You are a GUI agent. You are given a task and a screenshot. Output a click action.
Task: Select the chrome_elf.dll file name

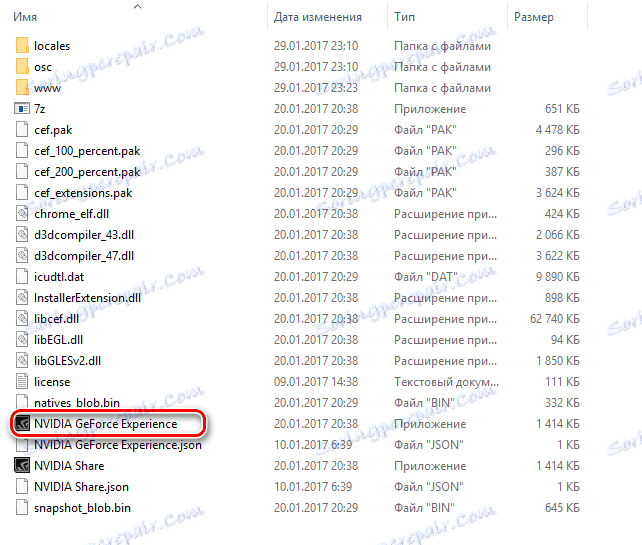(x=72, y=214)
